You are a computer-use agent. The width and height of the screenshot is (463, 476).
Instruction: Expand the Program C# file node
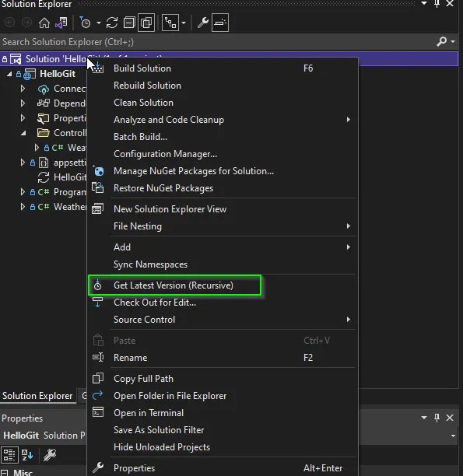23,192
